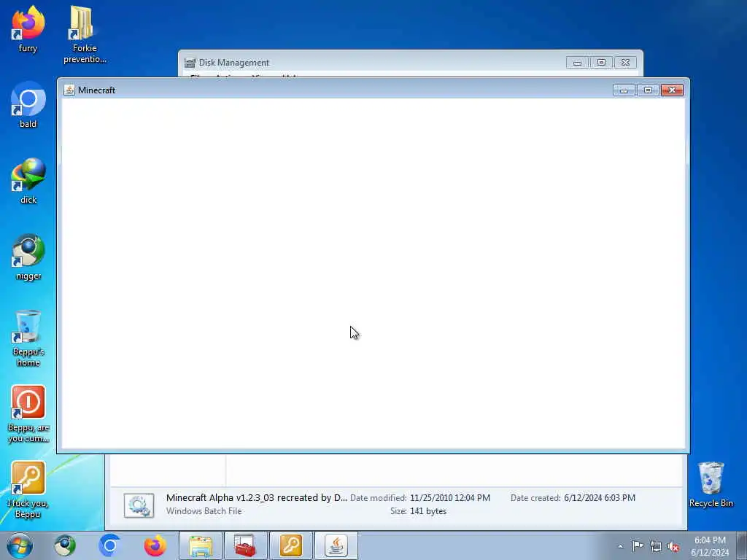Open the Chromium shortcut labeled bald

(x=28, y=105)
